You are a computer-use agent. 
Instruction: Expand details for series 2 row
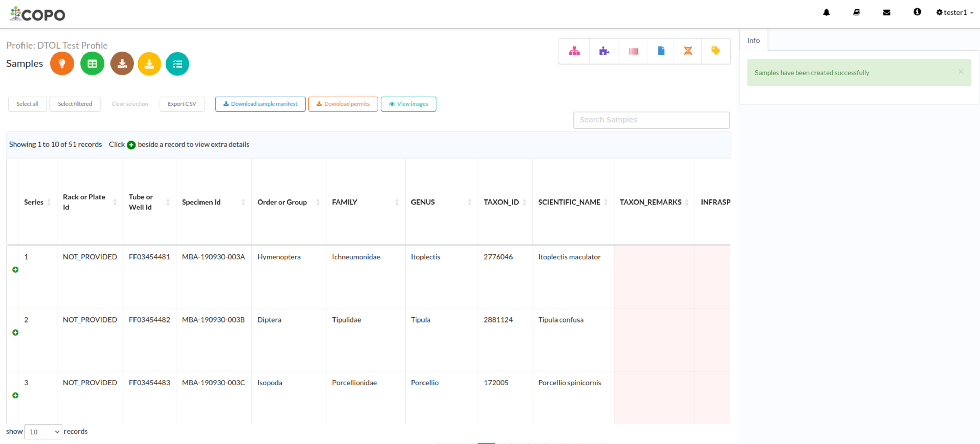point(15,332)
